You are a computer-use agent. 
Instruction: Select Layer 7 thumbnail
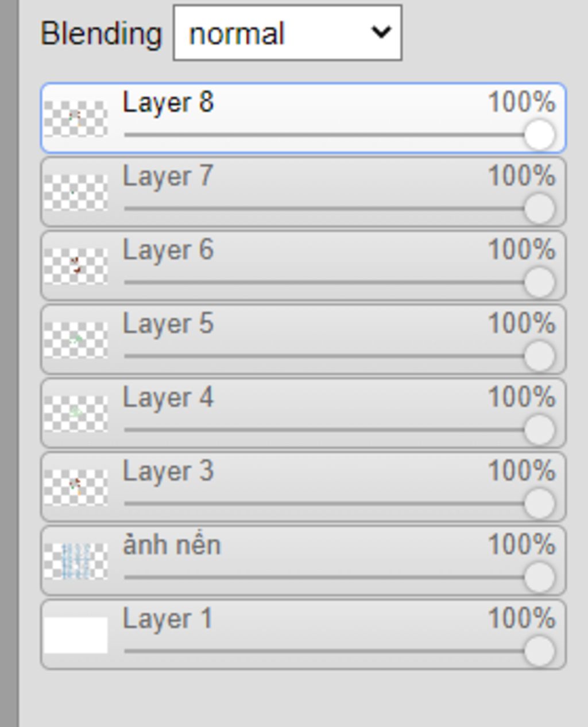tap(76, 192)
